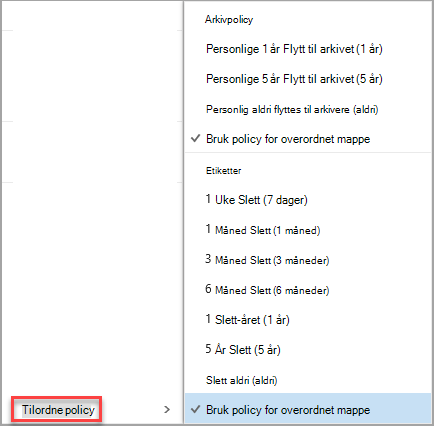Click the Etiketter section header
Viewport: 434px width, 426px height.
tap(223, 171)
